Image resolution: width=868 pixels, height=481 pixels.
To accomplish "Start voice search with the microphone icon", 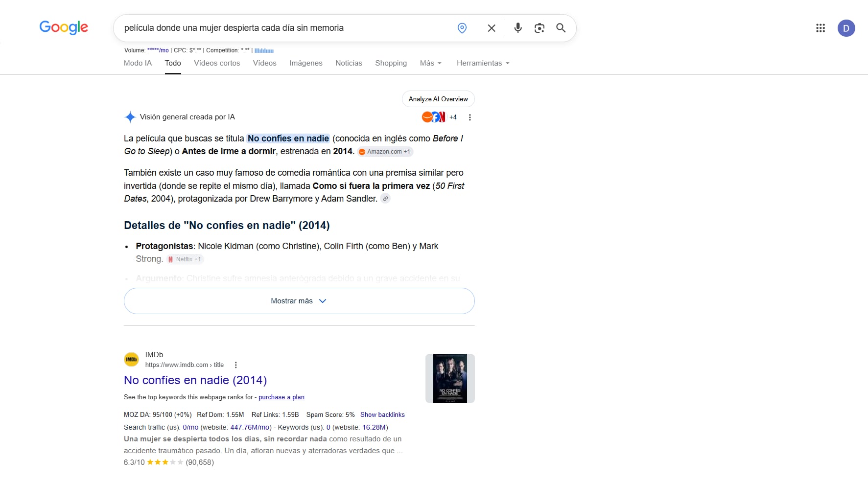I will pyautogui.click(x=518, y=28).
